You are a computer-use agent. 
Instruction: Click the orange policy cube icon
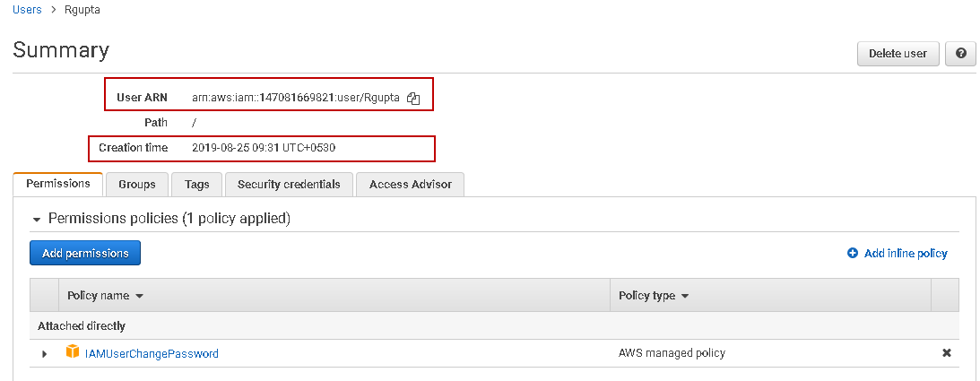[x=73, y=352]
